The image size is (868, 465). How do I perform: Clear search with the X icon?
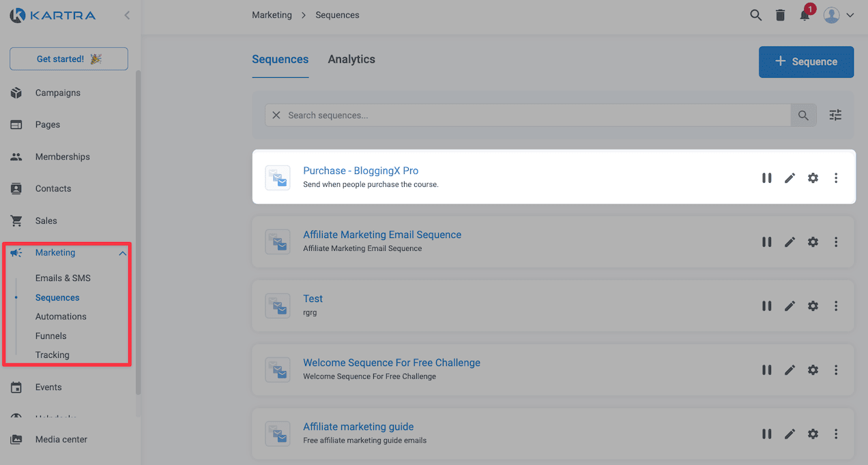tap(276, 115)
